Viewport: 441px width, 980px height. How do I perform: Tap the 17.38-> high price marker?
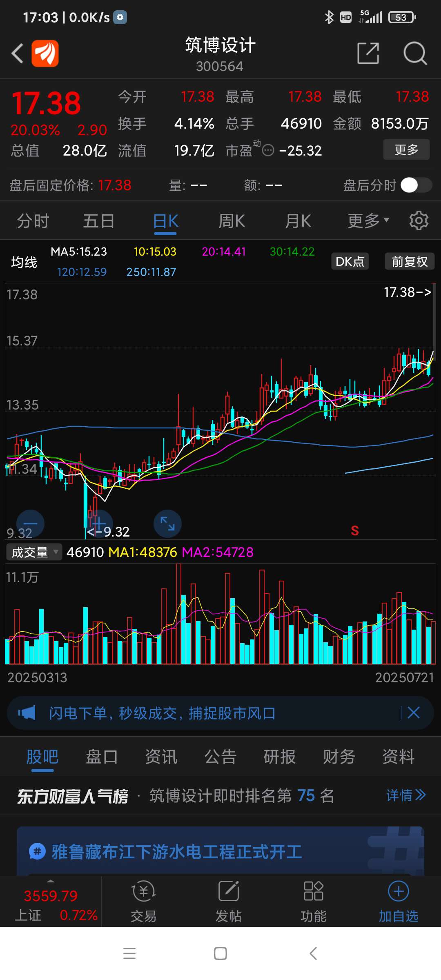(x=408, y=292)
